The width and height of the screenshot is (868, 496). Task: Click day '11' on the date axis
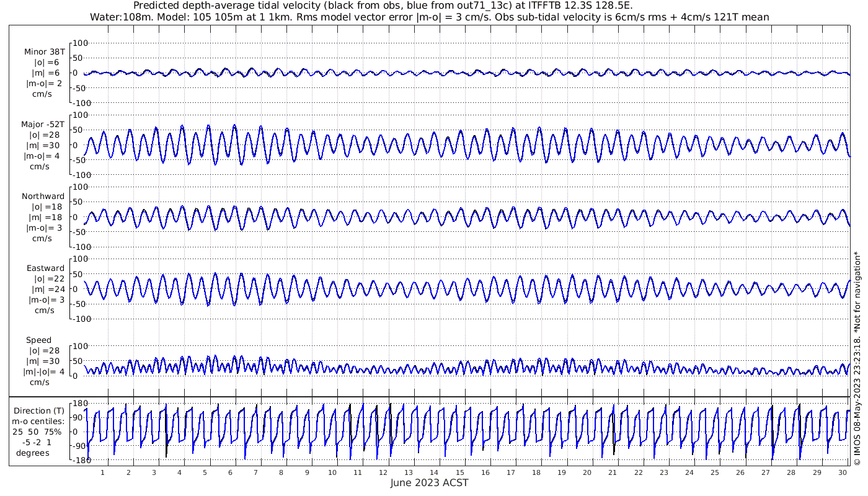[x=358, y=472]
